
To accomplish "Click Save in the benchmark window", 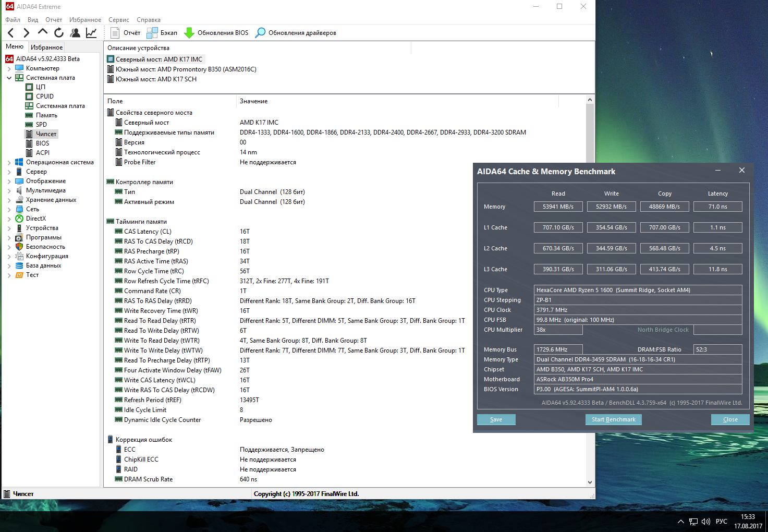I will [496, 419].
